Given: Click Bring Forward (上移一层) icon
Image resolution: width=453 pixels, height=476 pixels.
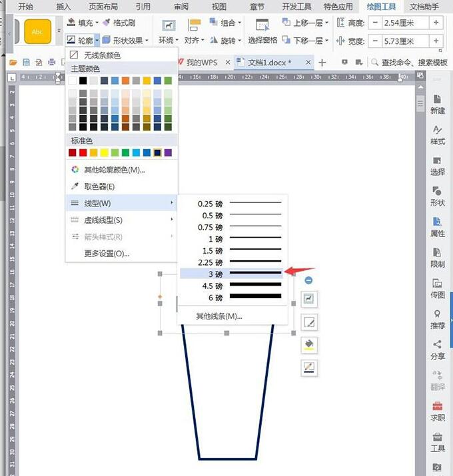Looking at the screenshot, I should tap(286, 22).
